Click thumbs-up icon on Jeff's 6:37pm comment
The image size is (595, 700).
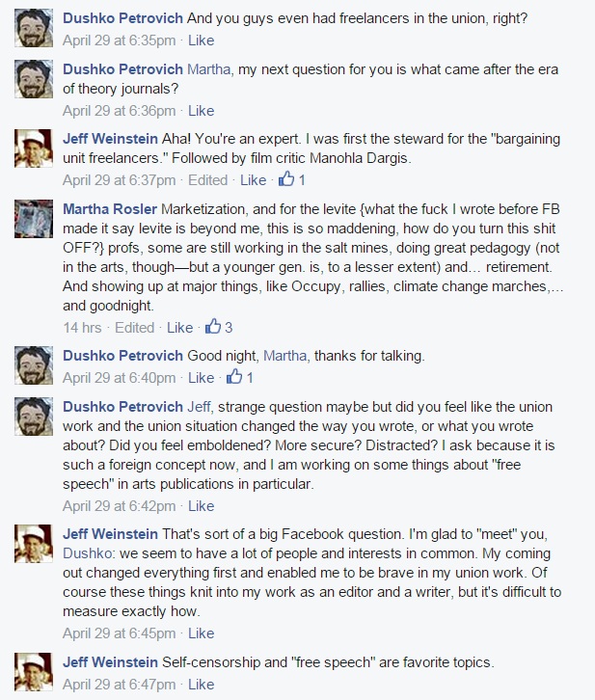[x=286, y=179]
